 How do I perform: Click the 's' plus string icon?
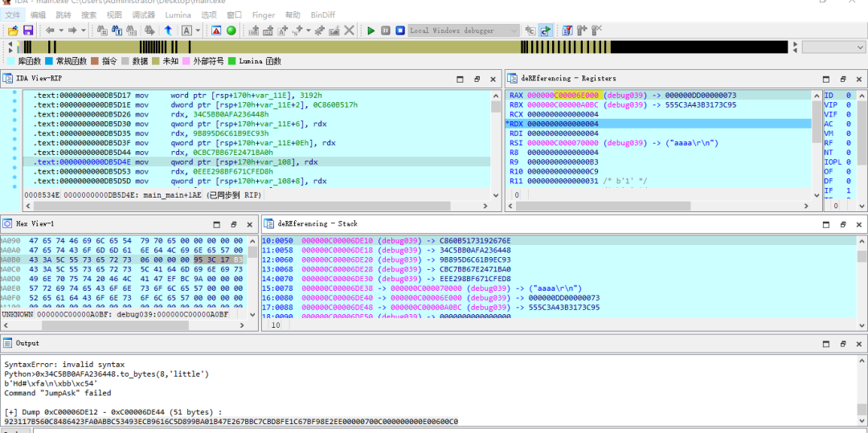point(298,31)
